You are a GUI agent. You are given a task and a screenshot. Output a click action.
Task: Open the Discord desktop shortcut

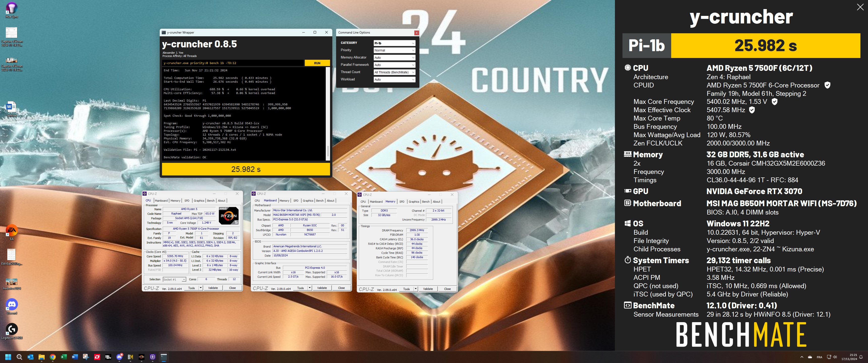tap(12, 307)
